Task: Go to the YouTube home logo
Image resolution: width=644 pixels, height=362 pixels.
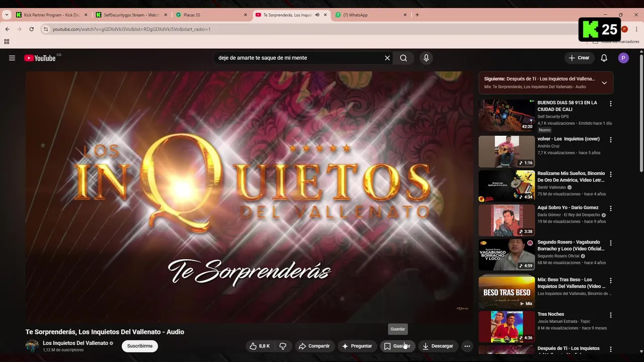Action: (40, 58)
